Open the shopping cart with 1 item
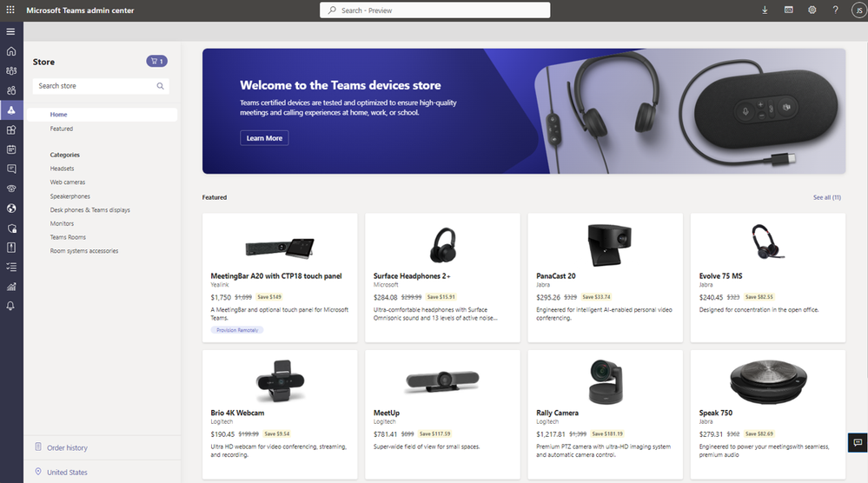The width and height of the screenshot is (868, 483). coord(156,62)
